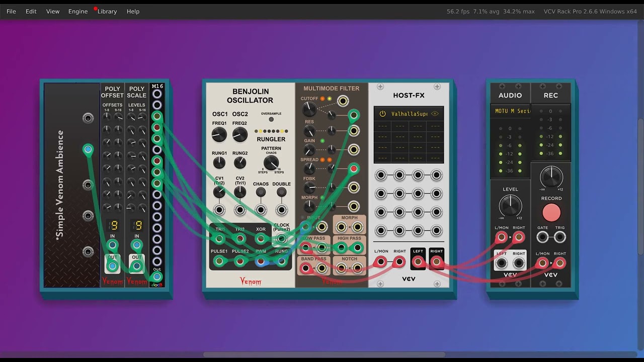Toggle the OVERSAMPLE button on Benjolin
644x362 pixels.
271,119
